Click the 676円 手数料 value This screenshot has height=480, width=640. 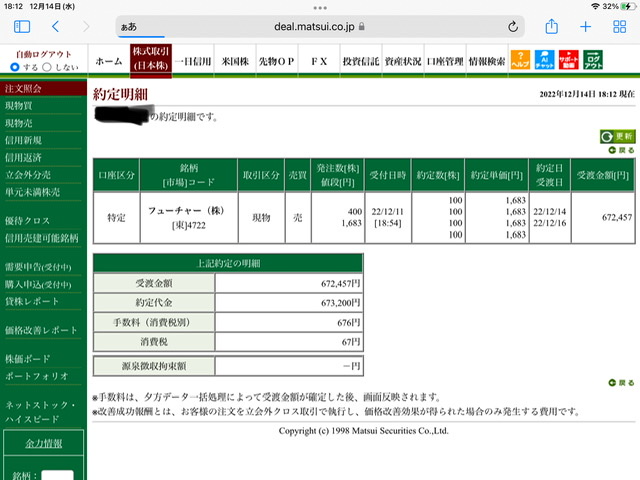point(349,322)
